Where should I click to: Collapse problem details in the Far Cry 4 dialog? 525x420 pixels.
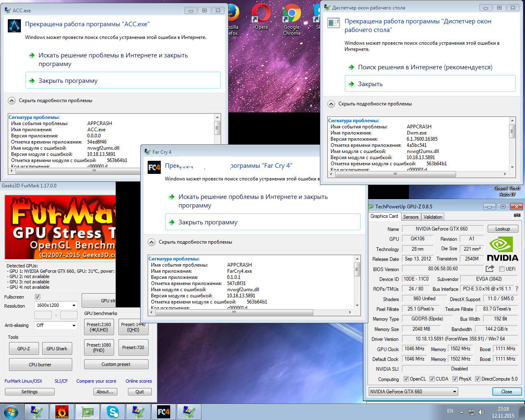point(151,242)
